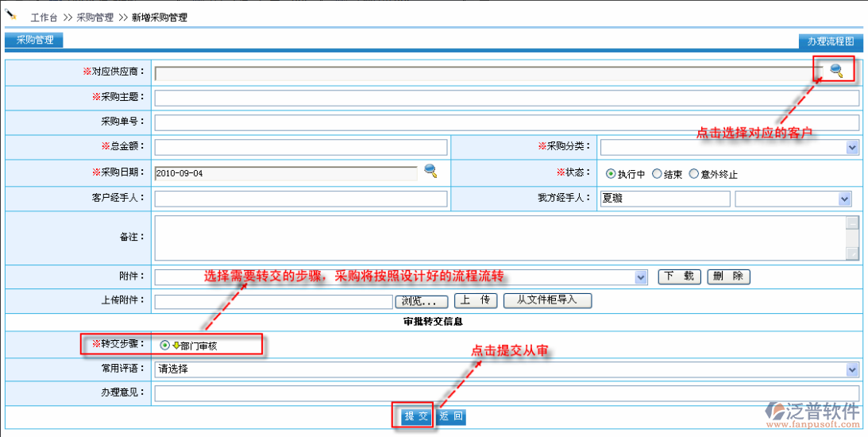Focus the 采购单号 input field
Image resolution: width=868 pixels, height=437 pixels.
(507, 122)
